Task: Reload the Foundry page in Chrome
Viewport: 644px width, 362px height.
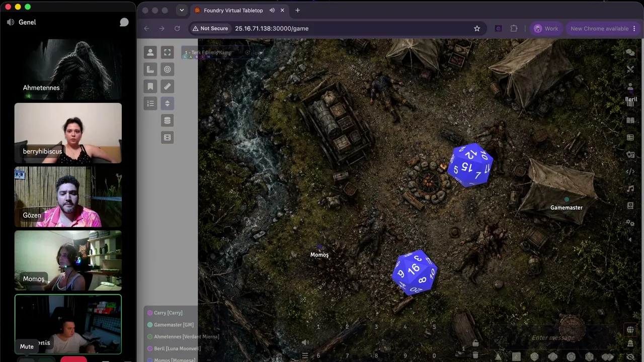Action: [x=177, y=29]
